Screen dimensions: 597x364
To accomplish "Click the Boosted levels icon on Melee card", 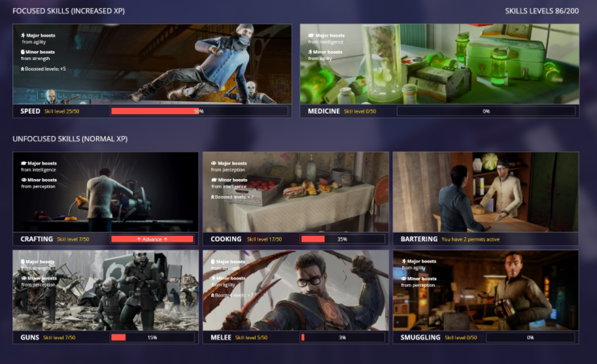I will [213, 295].
